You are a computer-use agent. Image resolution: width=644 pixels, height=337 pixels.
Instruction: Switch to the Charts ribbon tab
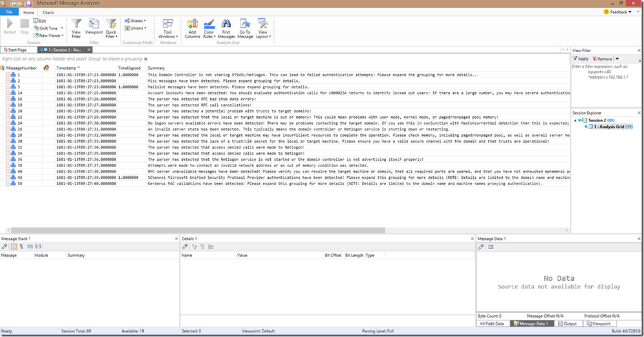click(48, 13)
